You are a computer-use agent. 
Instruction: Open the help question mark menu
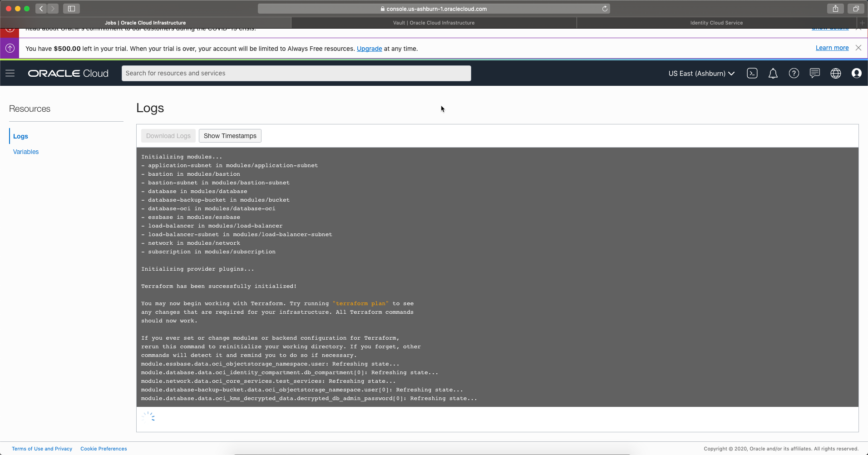click(x=794, y=73)
